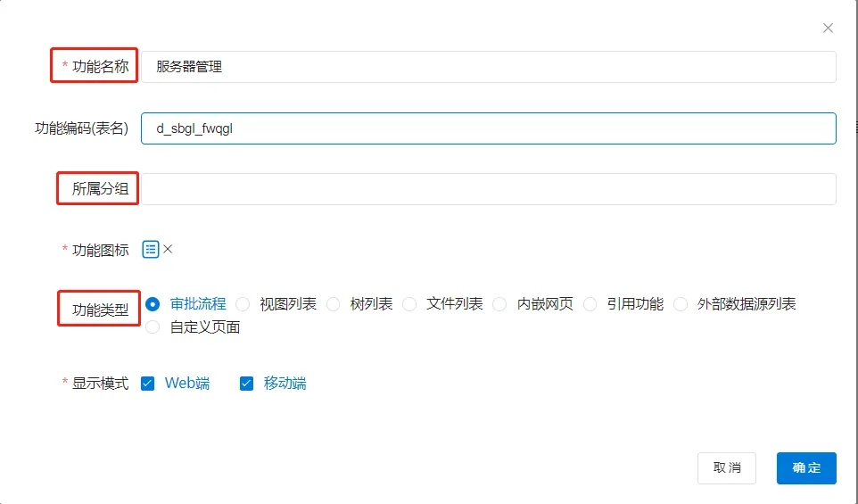The height and width of the screenshot is (504, 858).
Task: Select the 内嵌网页 radio option
Action: coord(500,304)
